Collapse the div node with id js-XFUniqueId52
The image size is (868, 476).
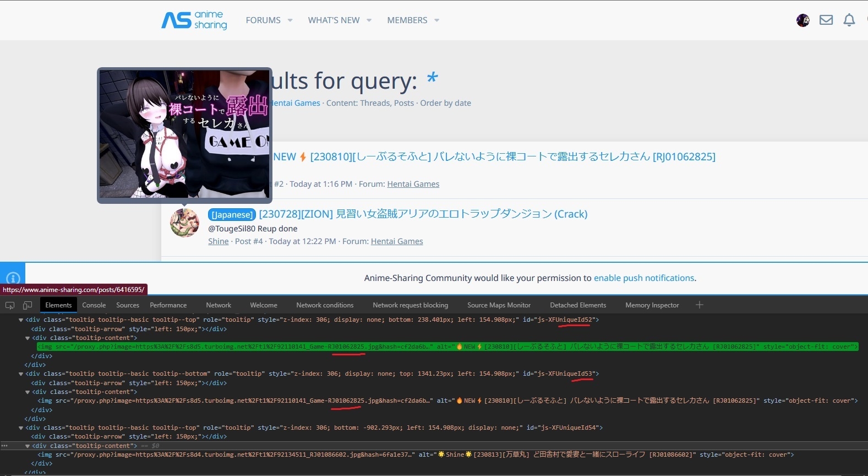[21, 320]
